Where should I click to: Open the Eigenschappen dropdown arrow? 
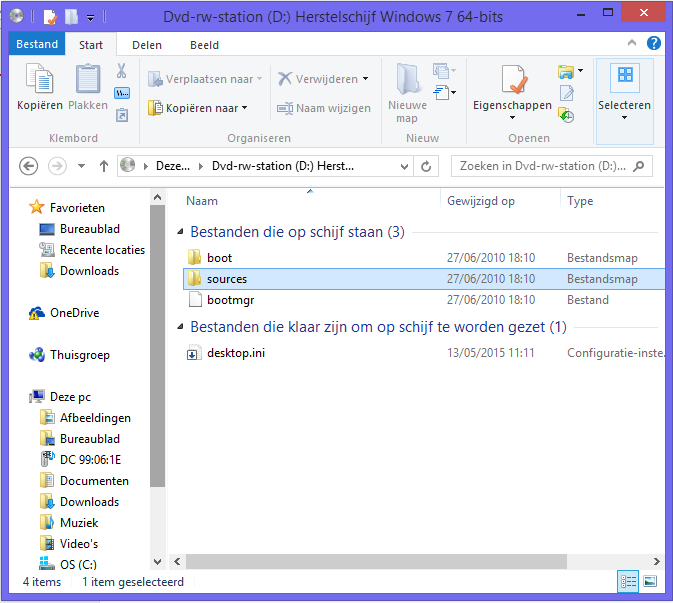coord(512,118)
